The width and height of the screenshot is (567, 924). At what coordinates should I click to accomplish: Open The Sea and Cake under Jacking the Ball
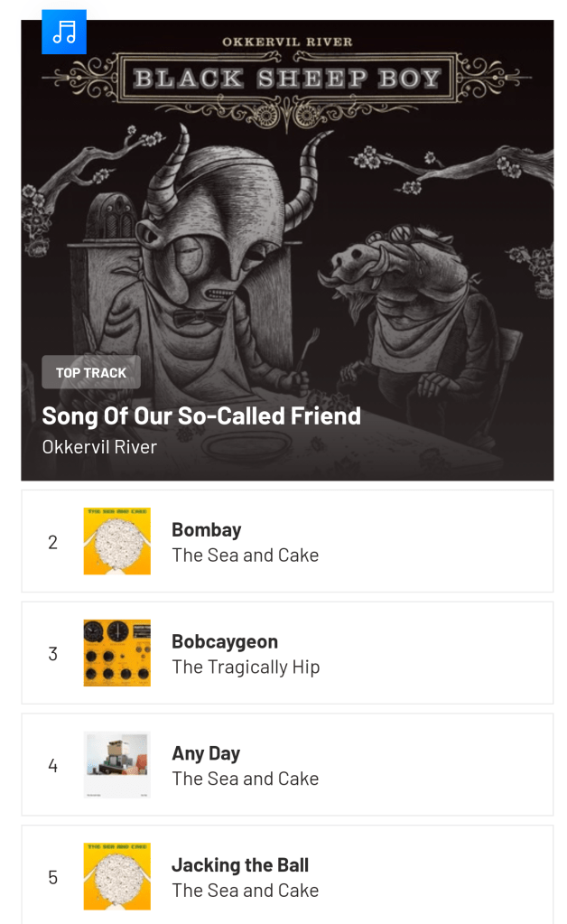246,891
